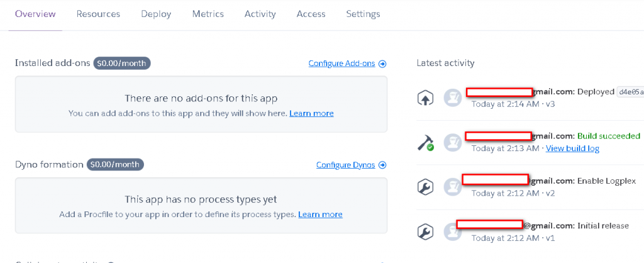Open the Settings tab
The image size is (644, 263).
(363, 14)
